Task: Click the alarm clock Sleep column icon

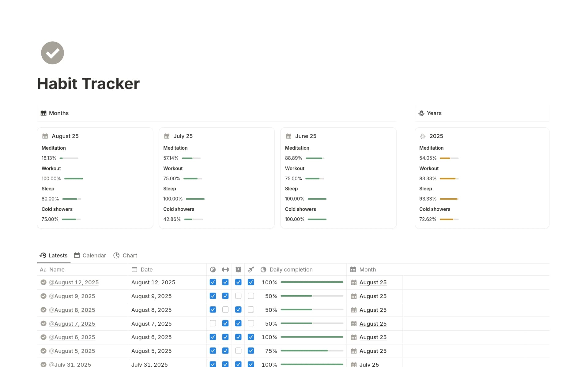Action: [238, 269]
